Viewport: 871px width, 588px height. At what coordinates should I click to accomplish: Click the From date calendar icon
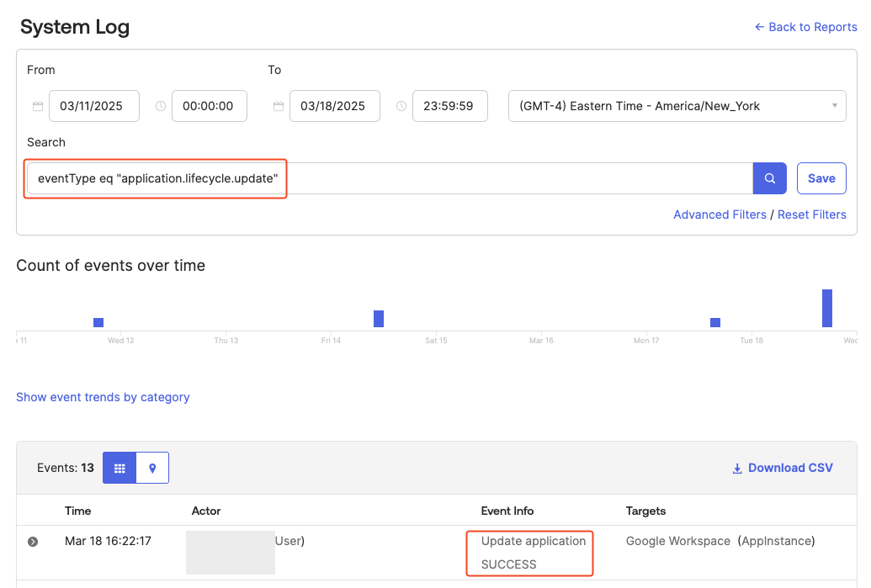[x=38, y=106]
